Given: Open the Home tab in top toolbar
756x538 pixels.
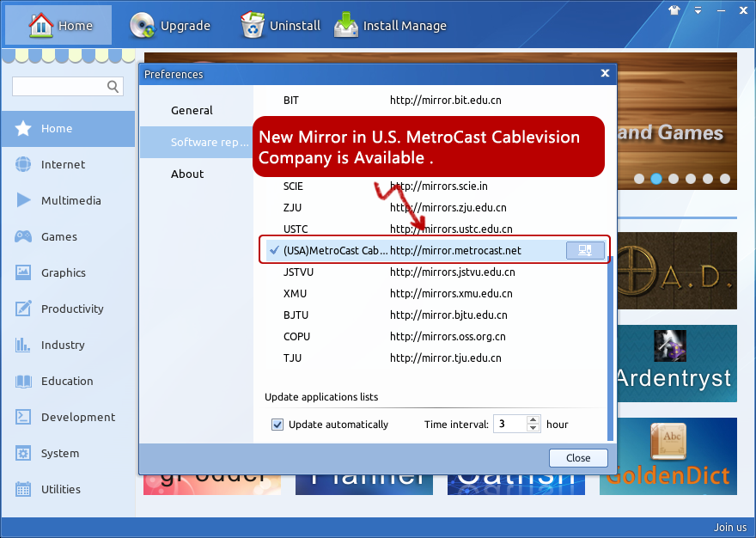Looking at the screenshot, I should coord(58,25).
